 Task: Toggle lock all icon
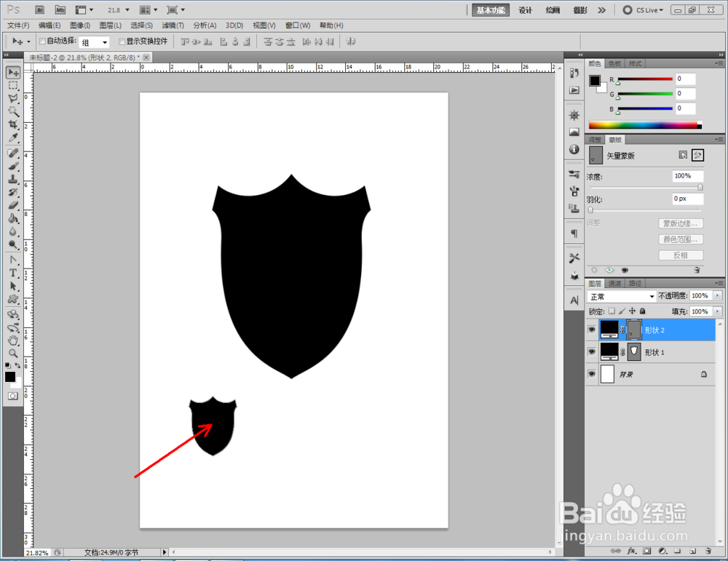[643, 311]
